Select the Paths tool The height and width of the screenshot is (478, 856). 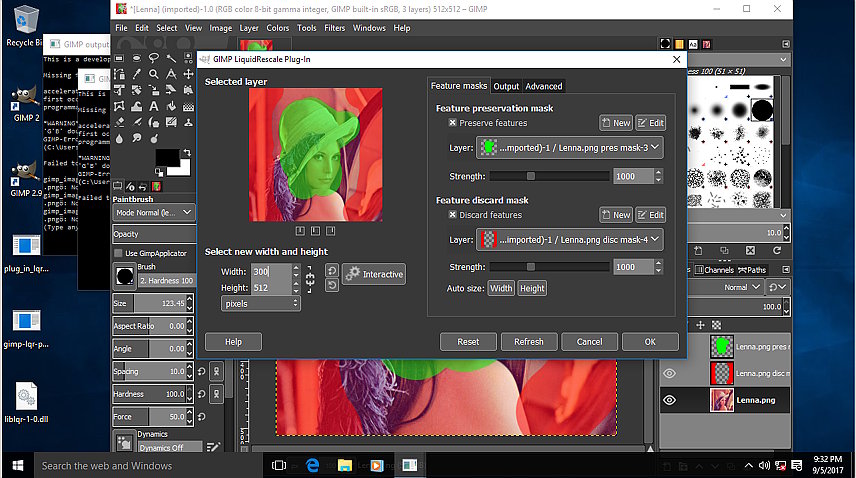119,74
